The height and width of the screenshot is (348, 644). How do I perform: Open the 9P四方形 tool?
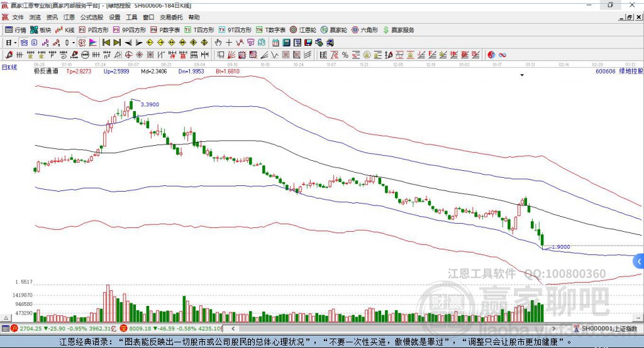(129, 30)
